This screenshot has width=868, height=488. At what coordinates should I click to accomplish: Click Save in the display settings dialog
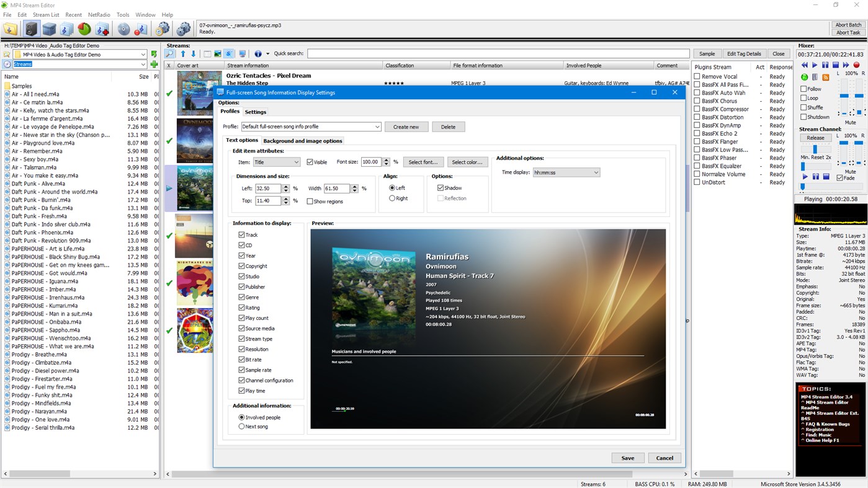tap(627, 458)
